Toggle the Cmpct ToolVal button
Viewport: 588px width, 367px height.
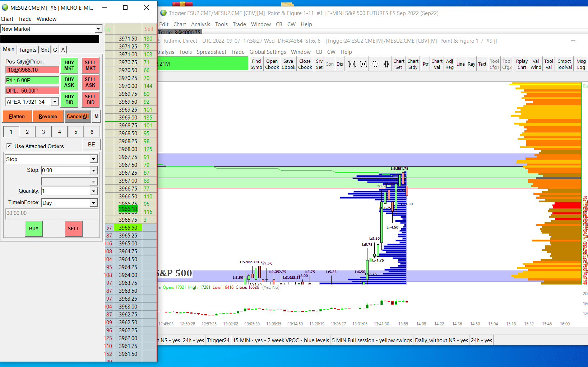click(564, 64)
